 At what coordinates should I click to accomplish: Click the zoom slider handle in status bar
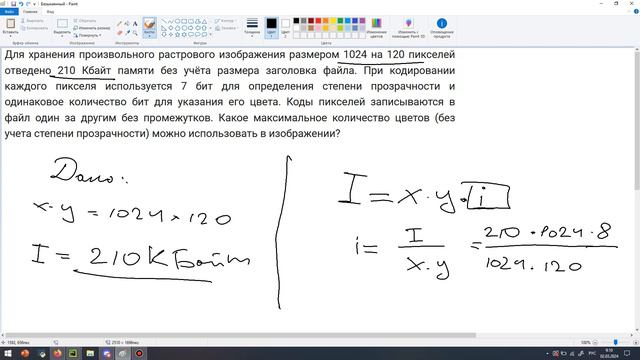[x=616, y=342]
